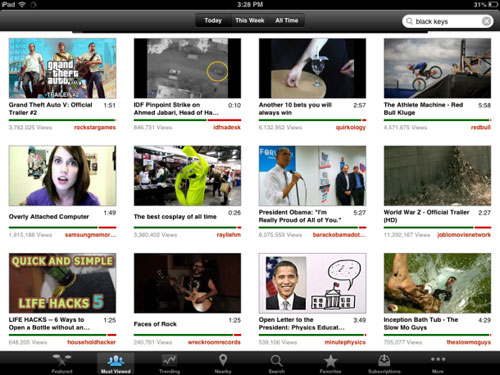The image size is (500, 375).
Task: Click the title The Athlete Machine - Red Bull Kluge
Action: [423, 109]
